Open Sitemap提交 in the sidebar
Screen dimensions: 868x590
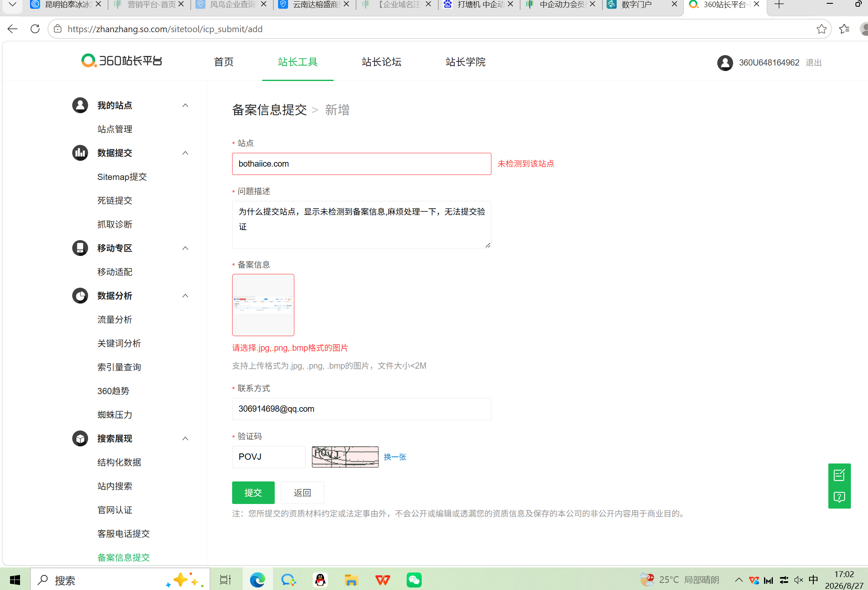[x=122, y=177]
